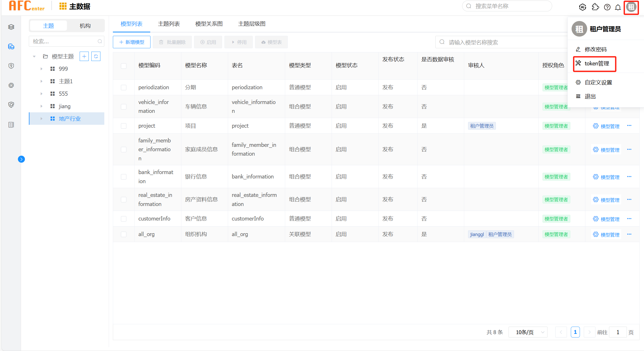Screen dimensions: 644x351
Task: Open the AI assistant icon in header
Action: [583, 7]
